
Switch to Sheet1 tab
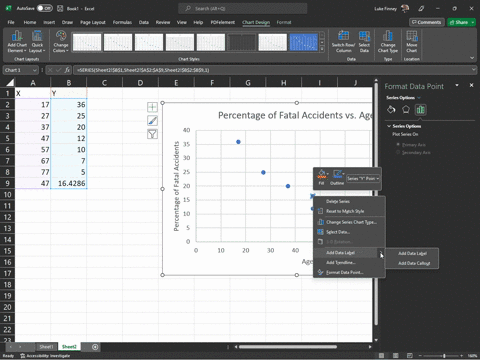[x=46, y=347]
